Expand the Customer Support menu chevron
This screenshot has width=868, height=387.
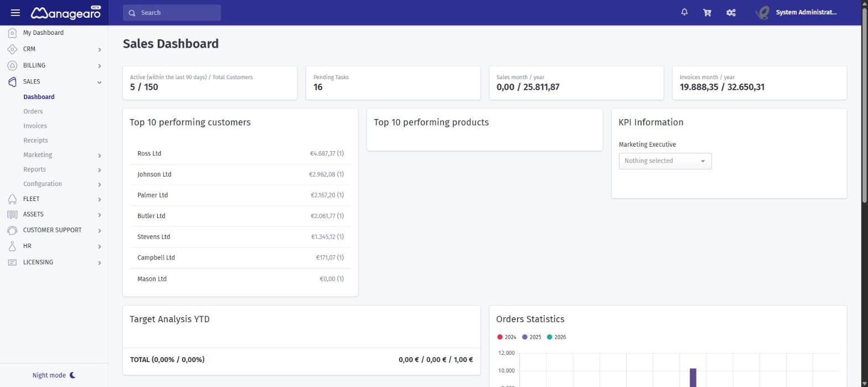pos(99,231)
